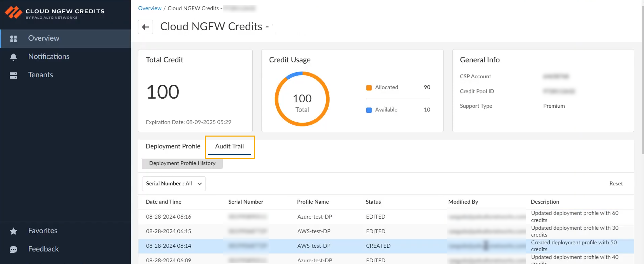Reset the audit trail filters
This screenshot has width=644, height=264.
616,184
